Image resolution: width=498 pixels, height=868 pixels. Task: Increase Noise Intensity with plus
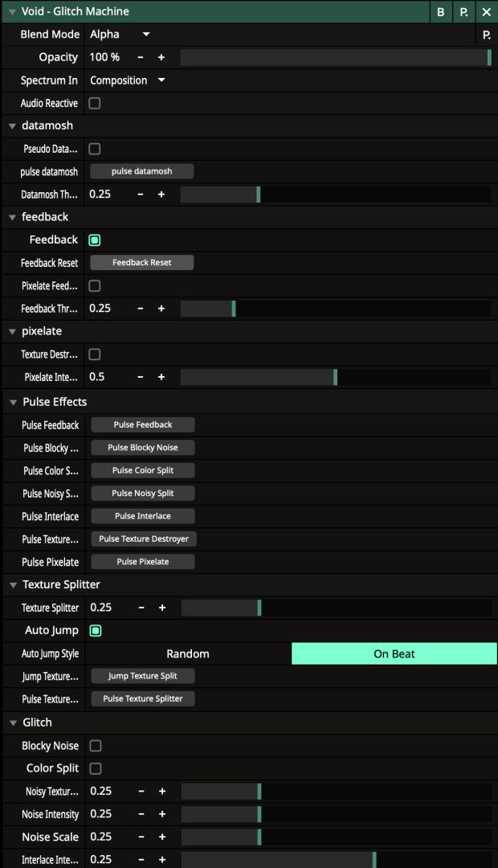(162, 814)
